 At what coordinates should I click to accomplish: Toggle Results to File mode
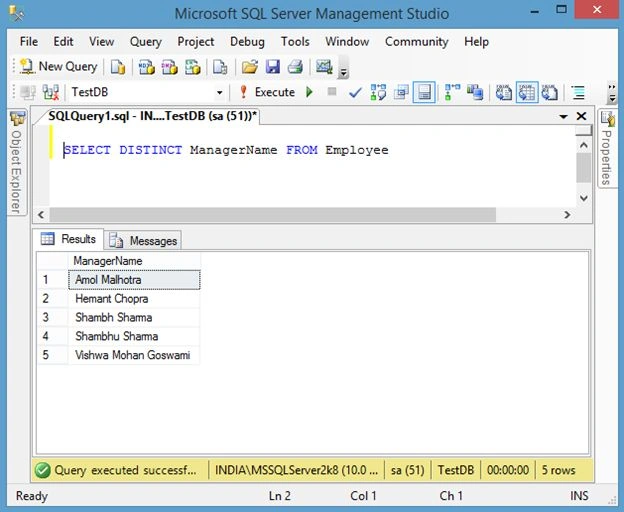pyautogui.click(x=550, y=92)
